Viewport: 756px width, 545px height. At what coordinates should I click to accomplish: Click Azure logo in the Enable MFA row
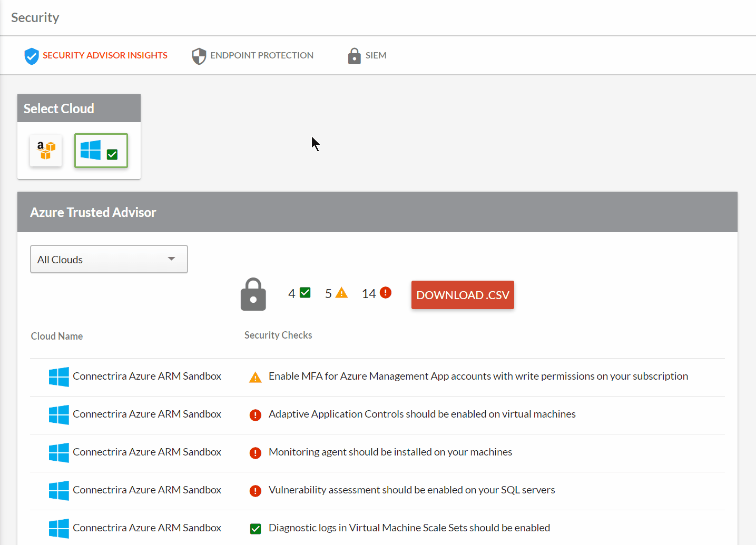(x=59, y=377)
